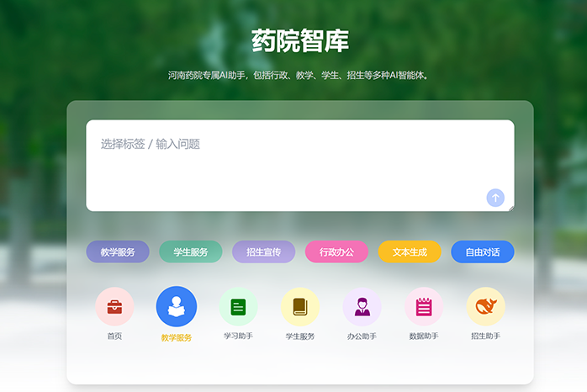This screenshot has height=392, width=587.
Task: Toggle the green 学生服务 tag pill
Action: coord(191,252)
